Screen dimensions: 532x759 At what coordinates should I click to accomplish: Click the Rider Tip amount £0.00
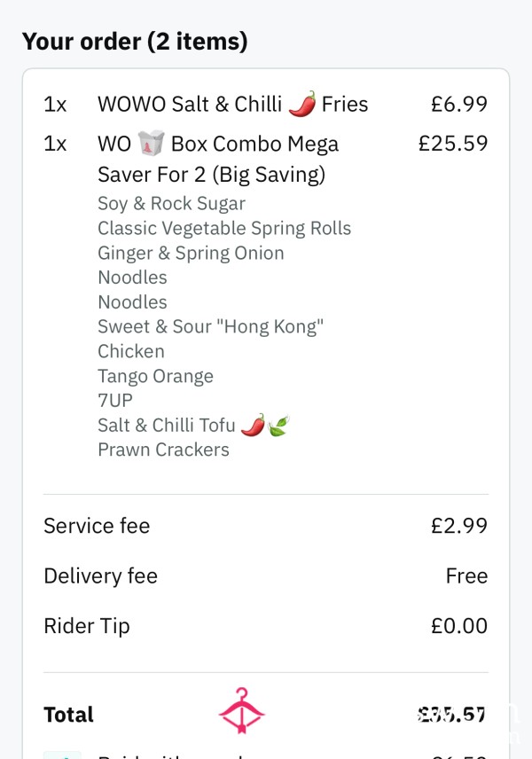click(459, 626)
